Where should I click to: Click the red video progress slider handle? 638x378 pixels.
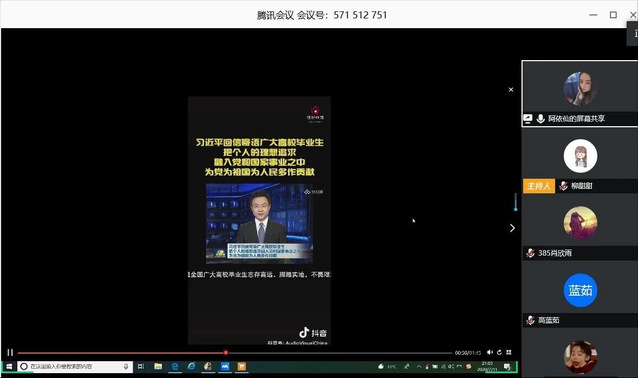(x=225, y=353)
